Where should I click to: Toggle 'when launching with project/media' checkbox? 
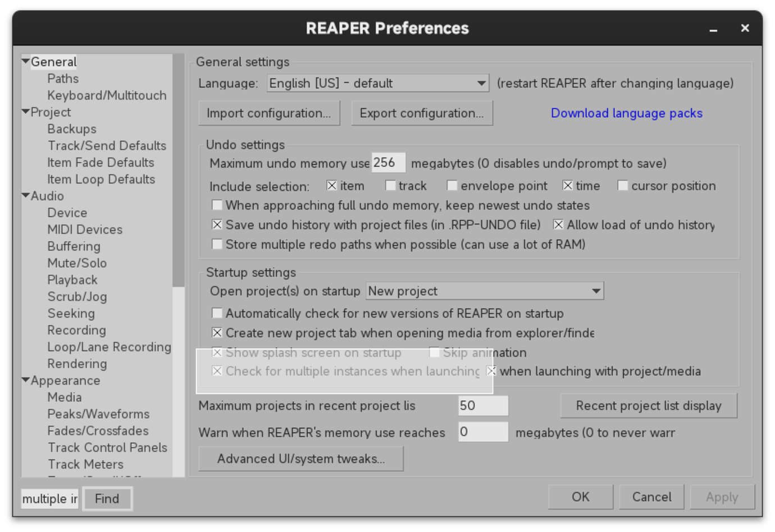pyautogui.click(x=491, y=371)
